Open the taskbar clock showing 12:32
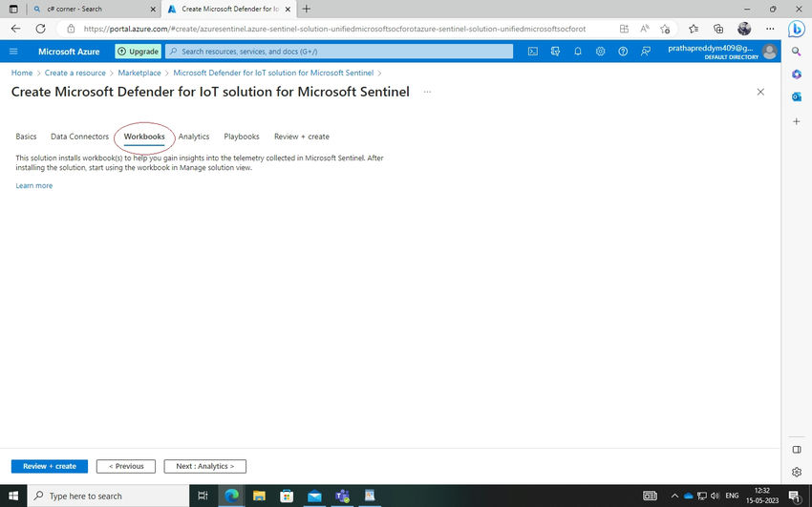Screen dimensions: 812x507 (762, 496)
